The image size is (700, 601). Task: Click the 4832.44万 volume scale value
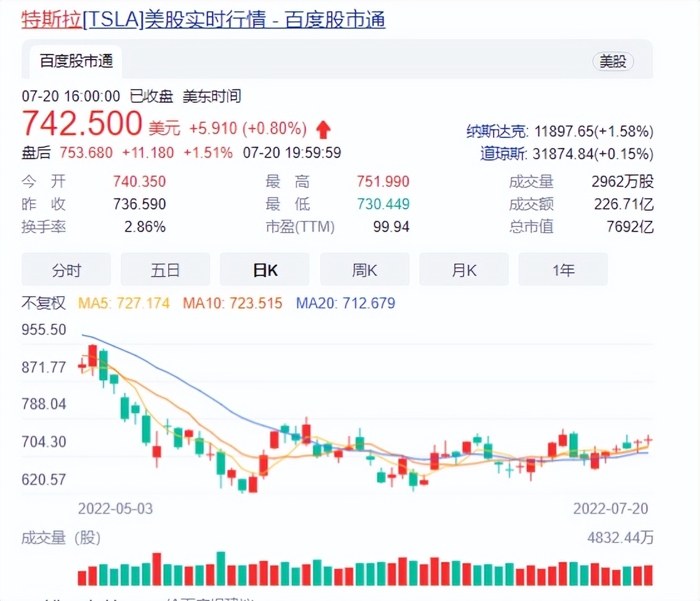[x=620, y=537]
